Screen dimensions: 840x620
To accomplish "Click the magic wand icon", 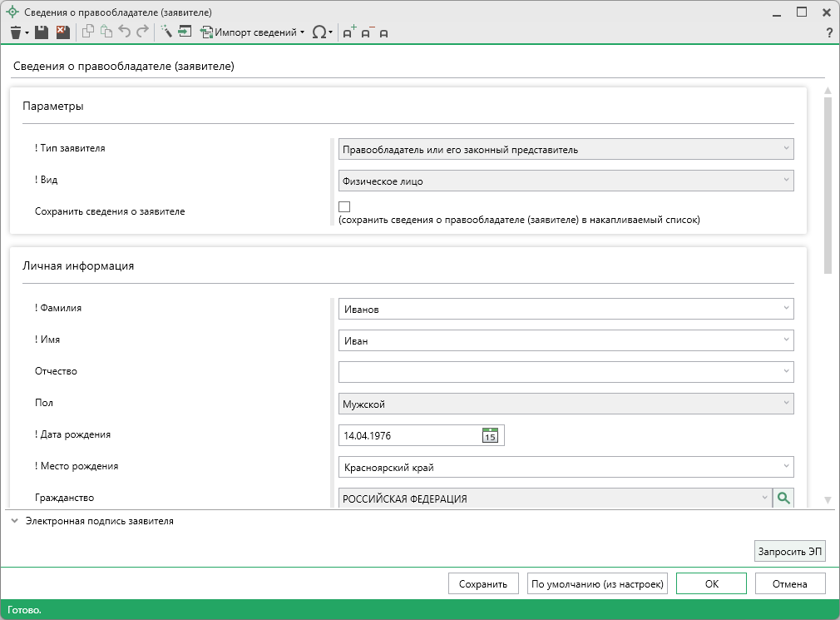I will click(x=166, y=32).
